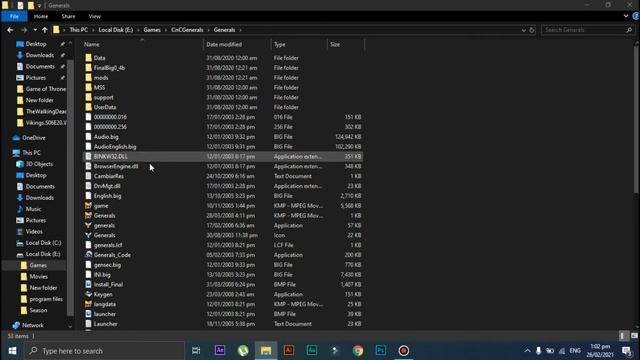Select the Generals_Code application icon
This screenshot has height=360, width=640.
pyautogui.click(x=88, y=255)
